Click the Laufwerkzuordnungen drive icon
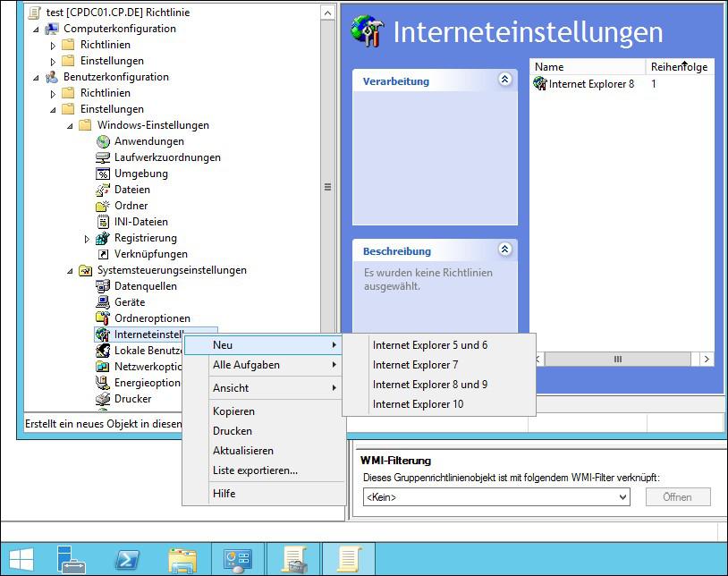 (103, 157)
